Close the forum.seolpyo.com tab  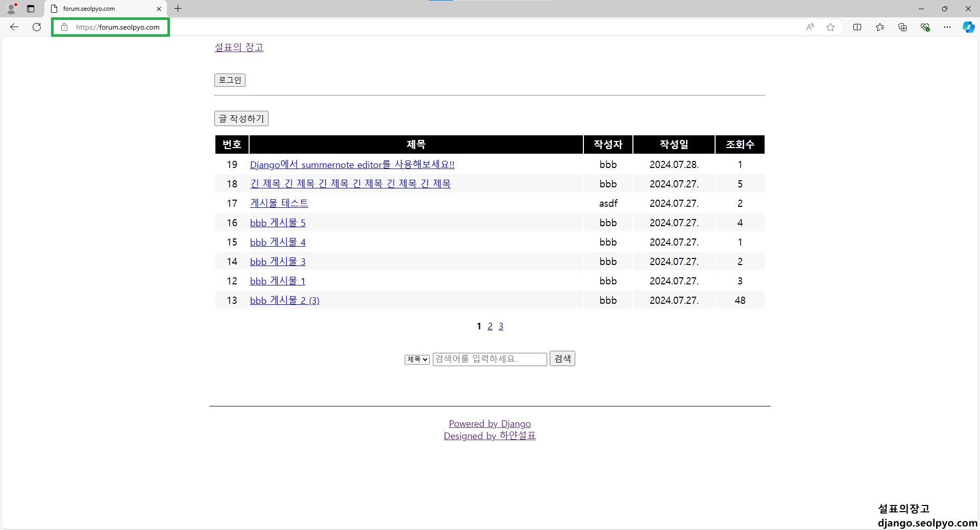click(x=159, y=9)
